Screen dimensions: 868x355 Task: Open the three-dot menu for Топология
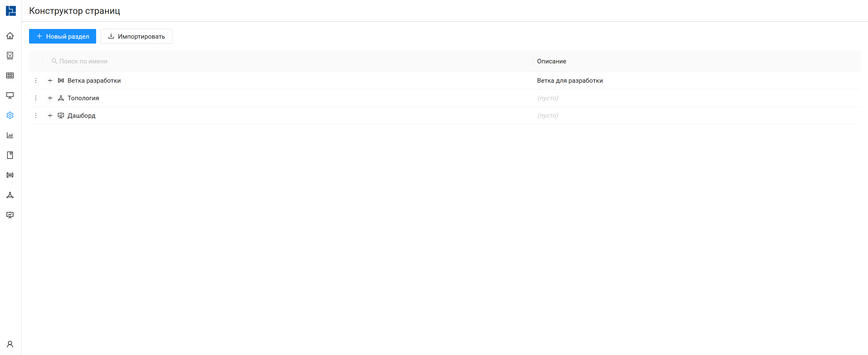tap(36, 98)
